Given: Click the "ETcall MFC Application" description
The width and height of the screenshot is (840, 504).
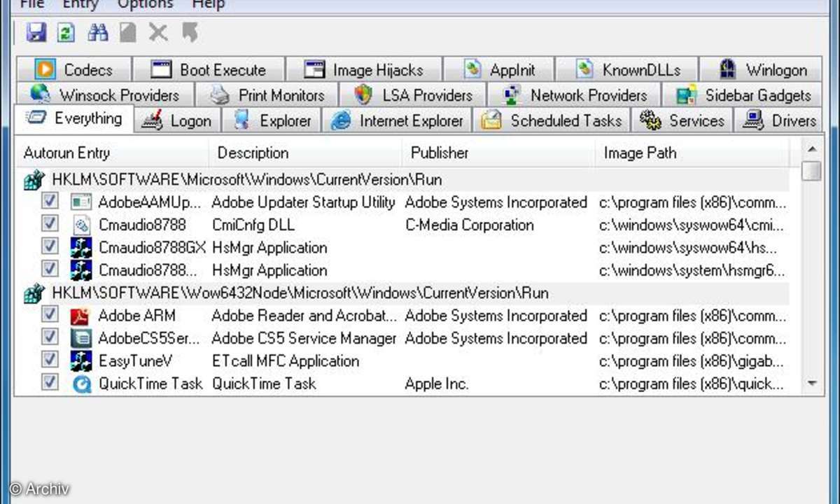Looking at the screenshot, I should [x=285, y=361].
